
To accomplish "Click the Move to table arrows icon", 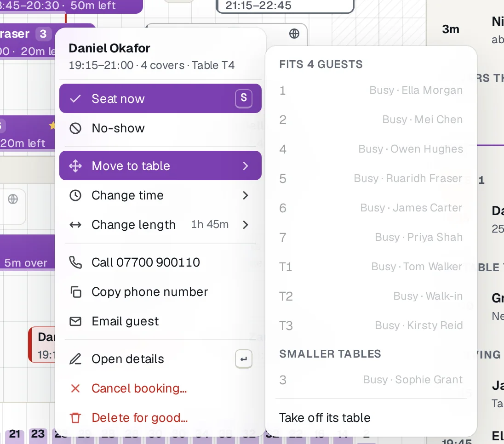I will pos(75,166).
